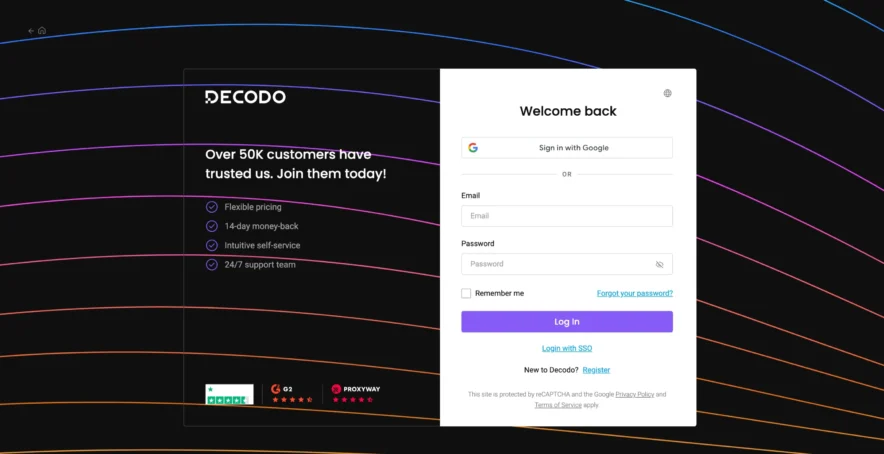
Task: Open the Trustpilot rating badge
Action: point(229,394)
